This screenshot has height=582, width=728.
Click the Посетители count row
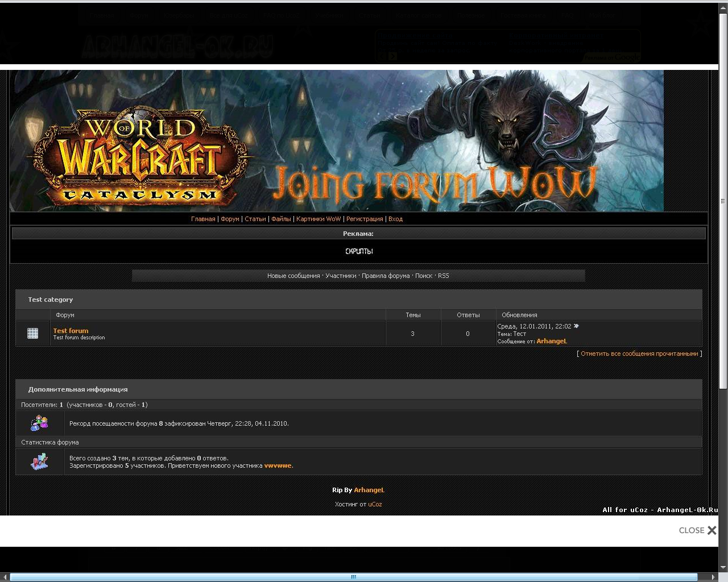pos(359,405)
